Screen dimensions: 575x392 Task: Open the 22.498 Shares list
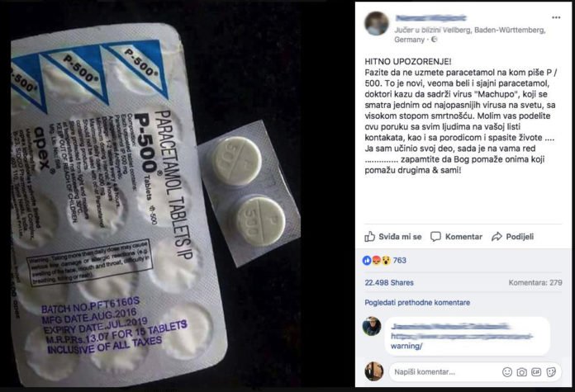point(389,282)
